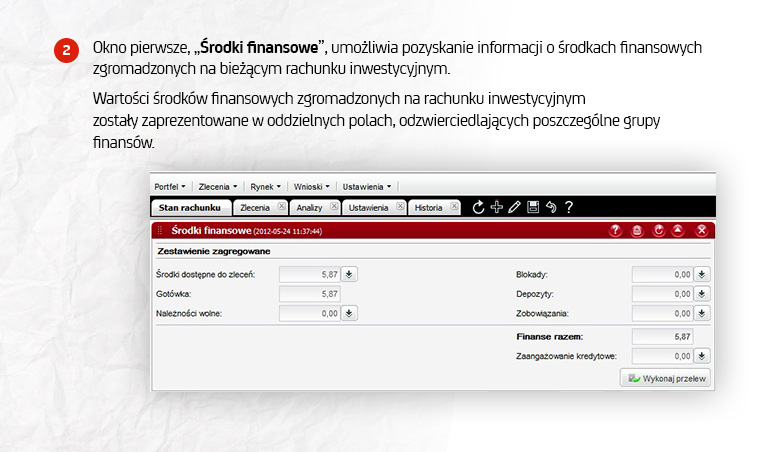Screen dimensions: 759x452
Task: Click the Należności wolne value field
Action: point(310,313)
